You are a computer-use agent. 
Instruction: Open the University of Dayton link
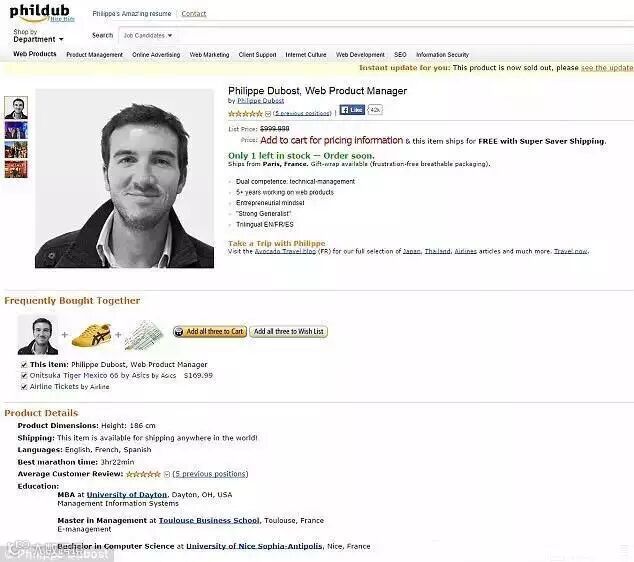coord(127,494)
